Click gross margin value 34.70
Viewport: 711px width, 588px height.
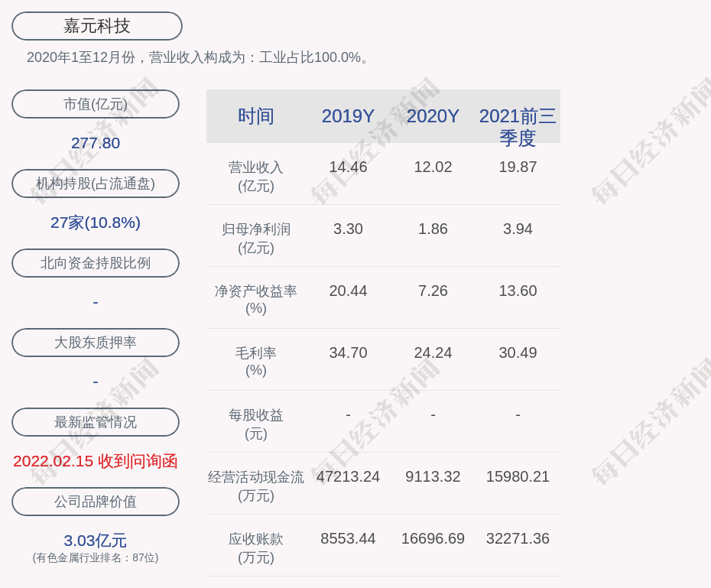pos(349,352)
